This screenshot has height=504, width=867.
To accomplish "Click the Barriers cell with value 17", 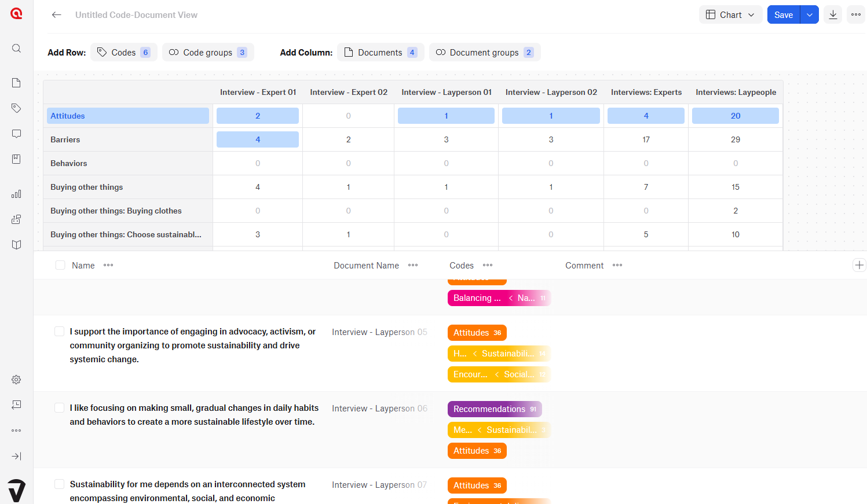I will [646, 139].
